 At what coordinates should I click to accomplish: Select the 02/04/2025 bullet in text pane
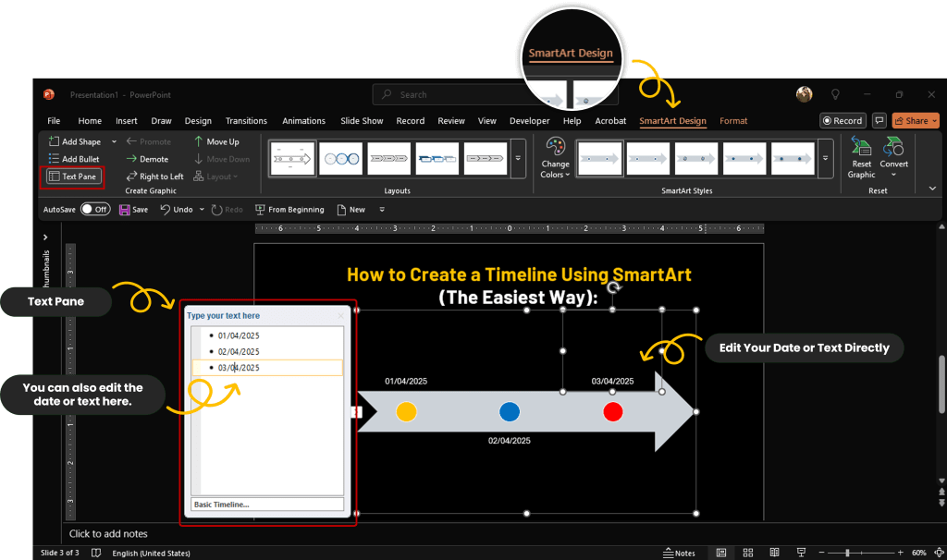click(x=239, y=351)
